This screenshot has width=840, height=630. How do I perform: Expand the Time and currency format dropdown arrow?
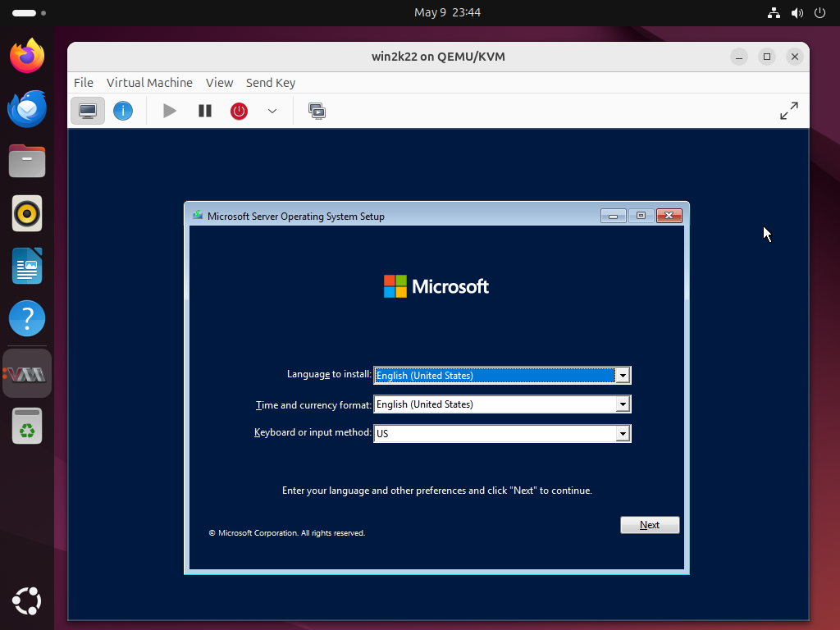[x=623, y=404]
